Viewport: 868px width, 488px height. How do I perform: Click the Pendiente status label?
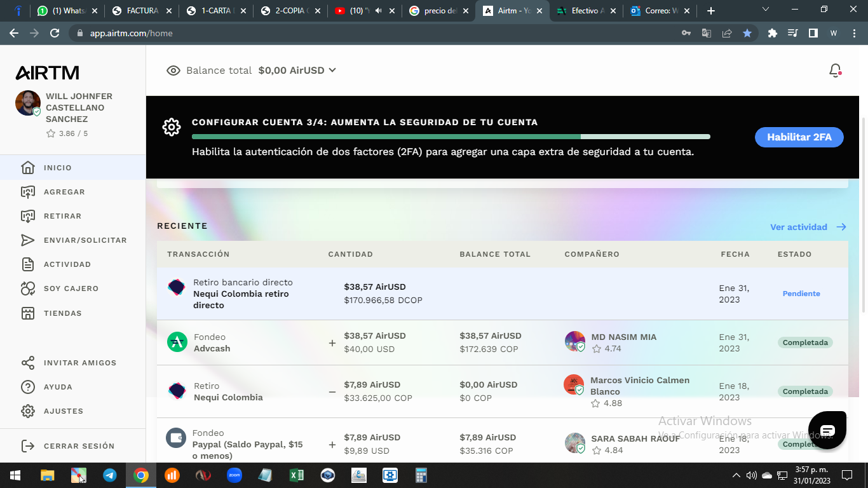click(801, 294)
